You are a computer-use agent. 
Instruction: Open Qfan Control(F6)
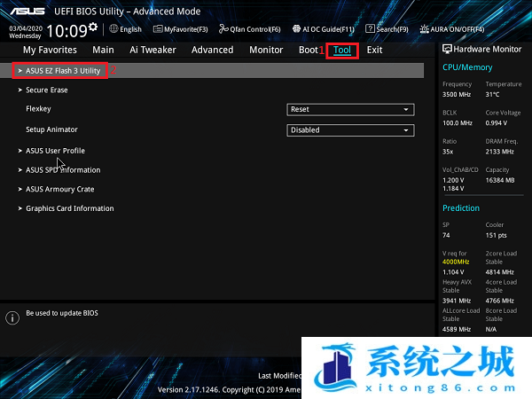click(x=250, y=29)
